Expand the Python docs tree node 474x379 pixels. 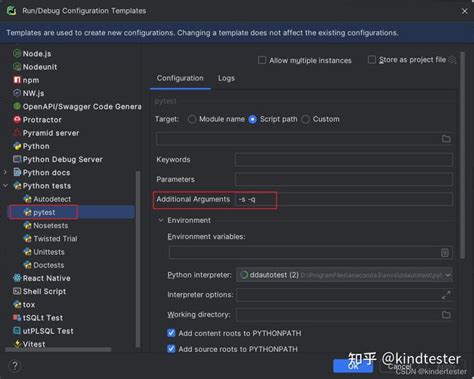[5, 172]
